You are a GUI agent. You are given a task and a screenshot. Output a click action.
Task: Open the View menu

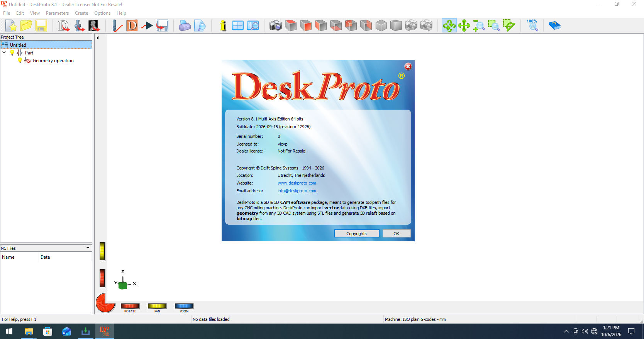click(x=35, y=13)
